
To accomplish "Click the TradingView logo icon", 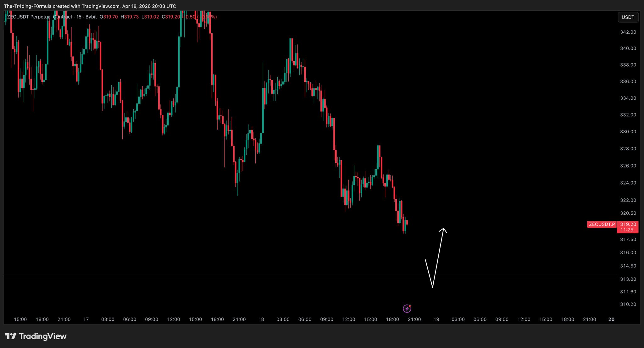I will [x=10, y=336].
